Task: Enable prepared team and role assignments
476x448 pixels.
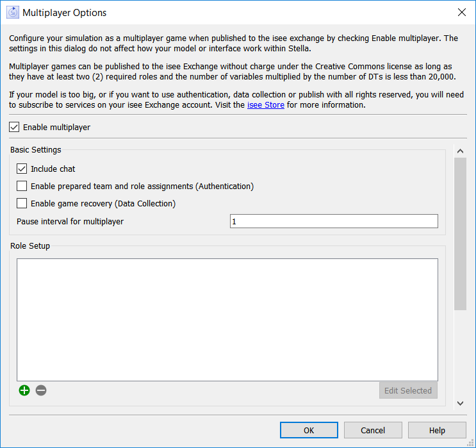Action: pos(22,186)
